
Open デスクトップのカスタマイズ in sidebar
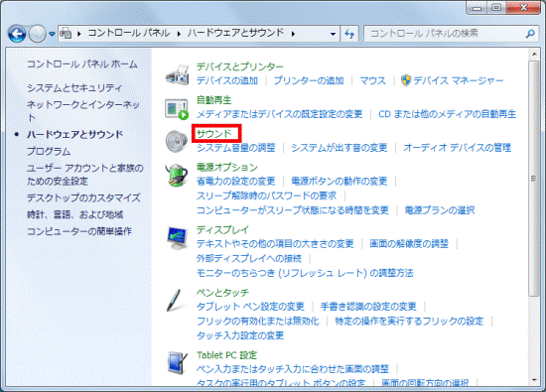tap(83, 197)
